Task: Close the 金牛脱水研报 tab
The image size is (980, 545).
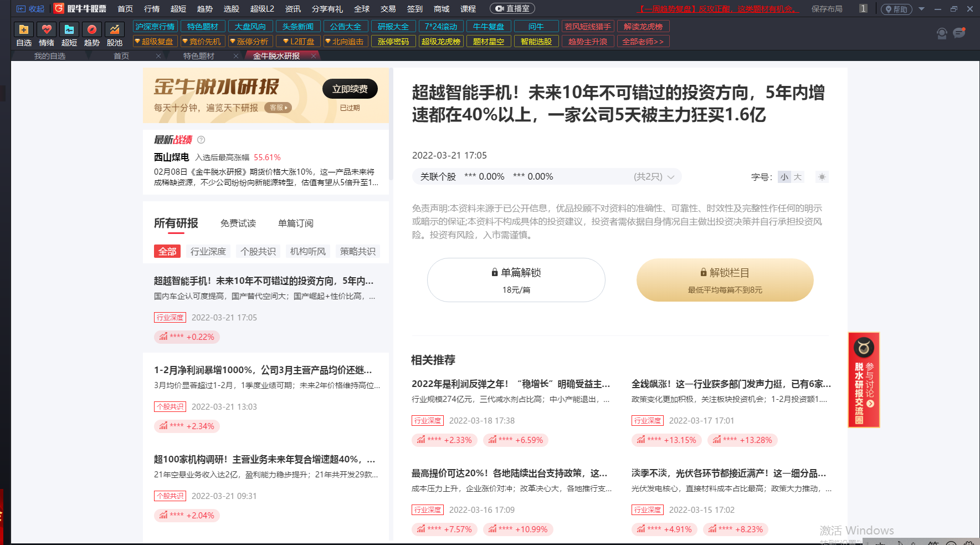Action: [314, 56]
